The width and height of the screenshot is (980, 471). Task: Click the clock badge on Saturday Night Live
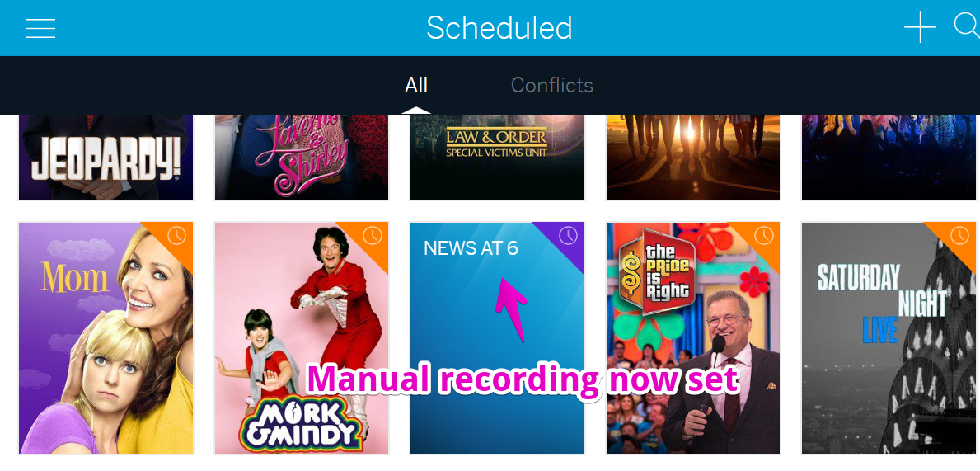(959, 236)
